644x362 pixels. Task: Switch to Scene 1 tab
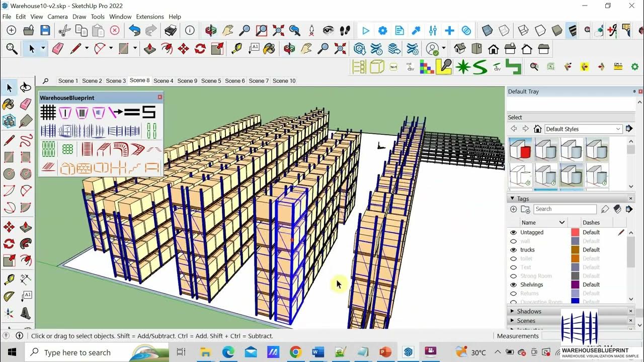[68, 81]
